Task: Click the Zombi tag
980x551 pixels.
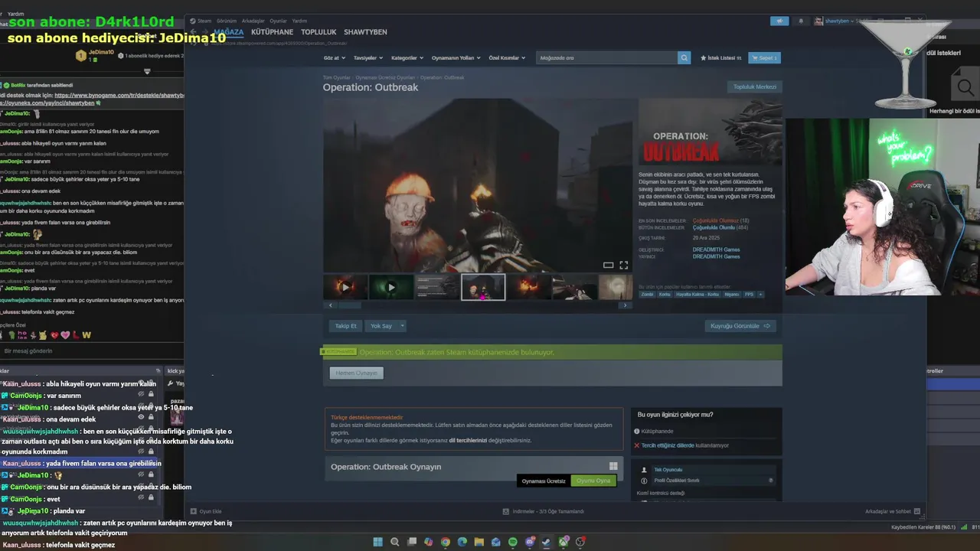Action: [648, 294]
